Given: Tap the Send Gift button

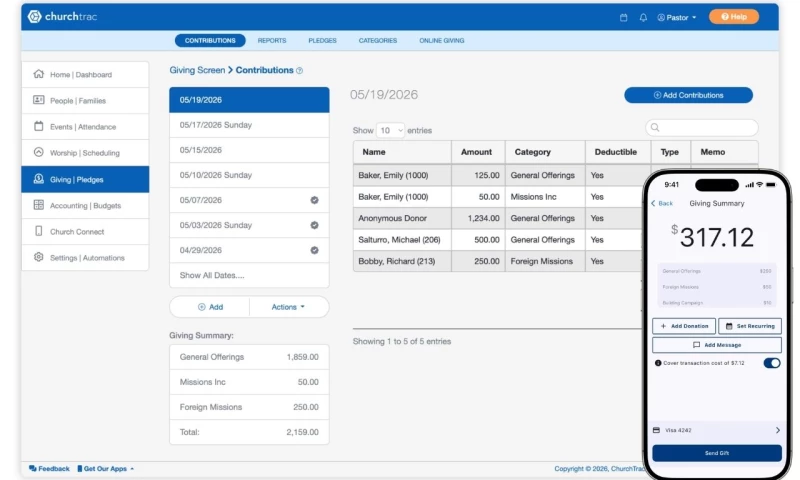Looking at the screenshot, I should click(717, 453).
